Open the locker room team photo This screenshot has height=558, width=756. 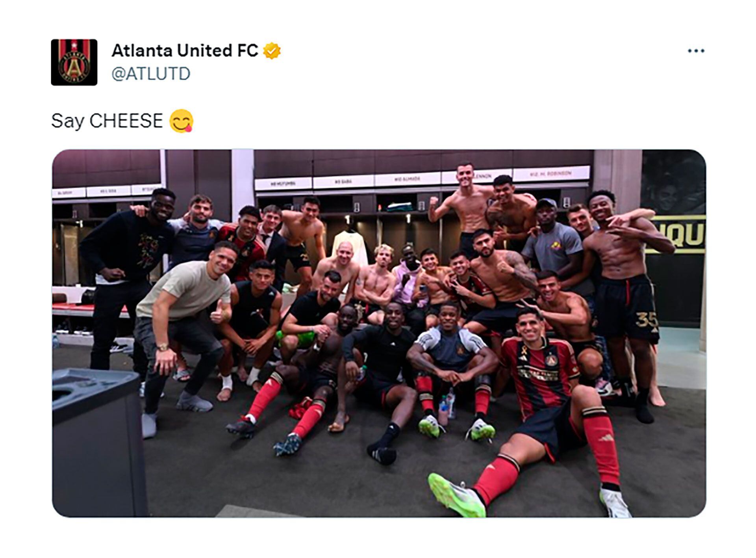click(379, 333)
